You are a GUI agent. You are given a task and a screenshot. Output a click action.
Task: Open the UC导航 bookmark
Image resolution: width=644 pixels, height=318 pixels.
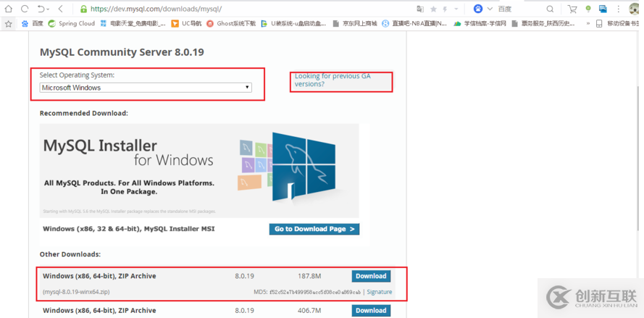[186, 24]
